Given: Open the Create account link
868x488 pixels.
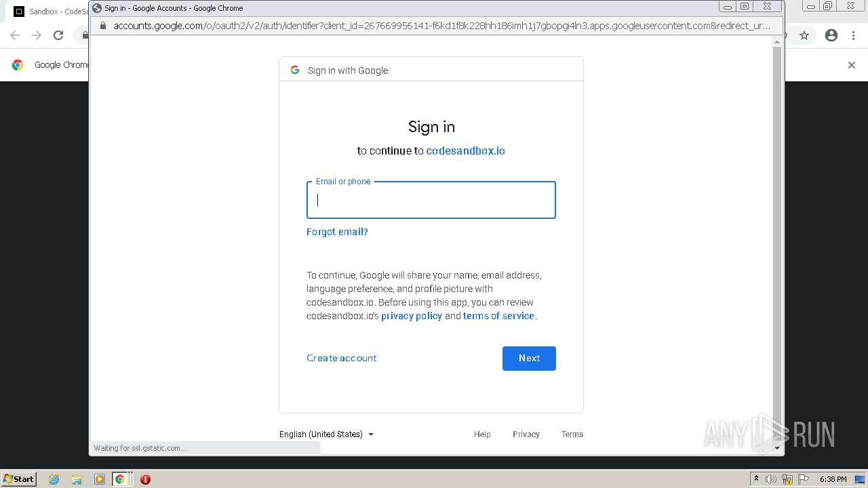Looking at the screenshot, I should (341, 358).
